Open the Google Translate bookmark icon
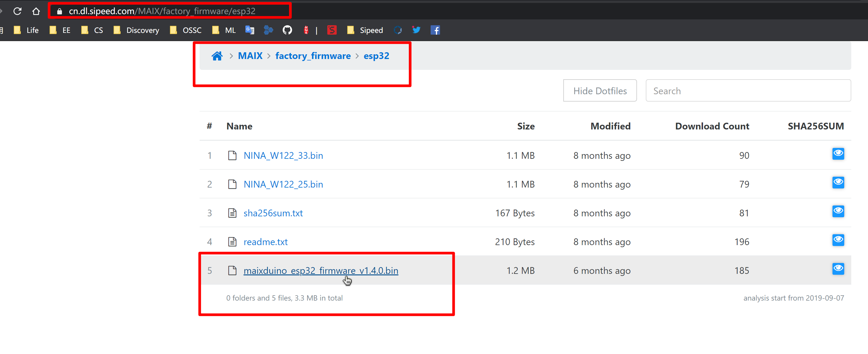 coord(250,30)
